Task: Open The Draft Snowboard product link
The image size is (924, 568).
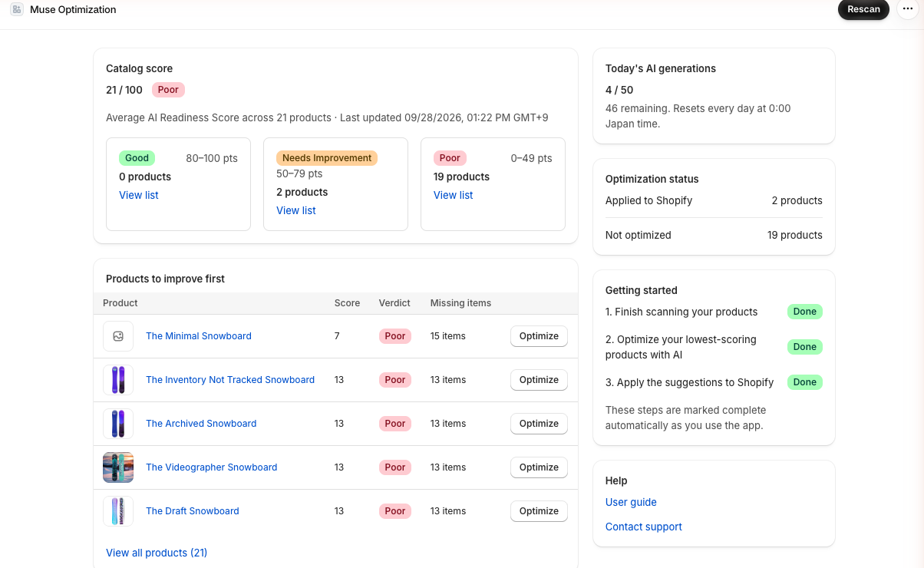Action: pyautogui.click(x=193, y=511)
